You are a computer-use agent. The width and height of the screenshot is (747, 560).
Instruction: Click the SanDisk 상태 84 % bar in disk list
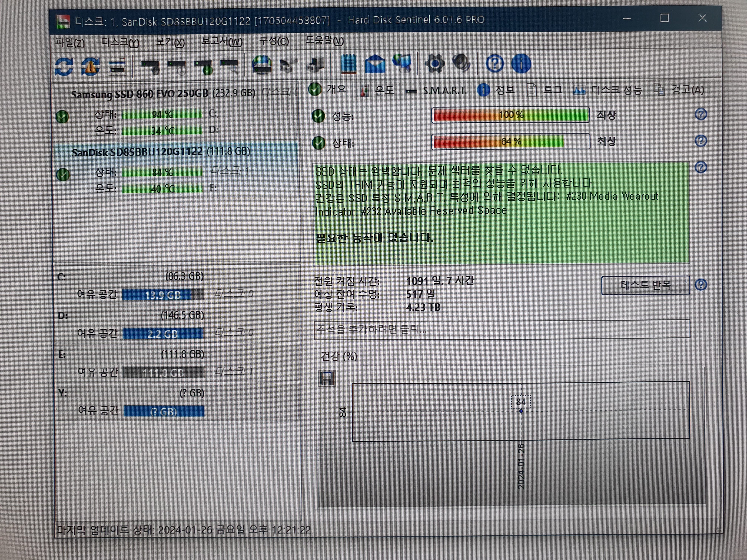162,172
